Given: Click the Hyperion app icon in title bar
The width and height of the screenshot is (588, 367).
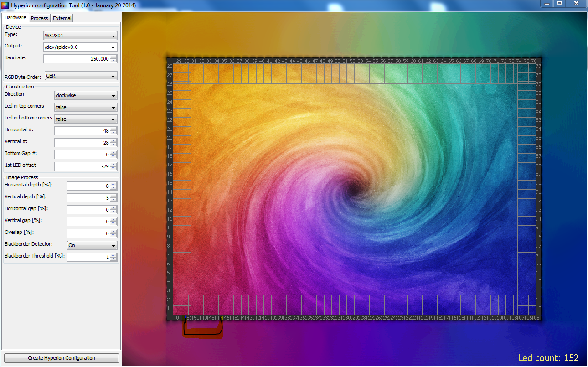Looking at the screenshot, I should pos(5,5).
